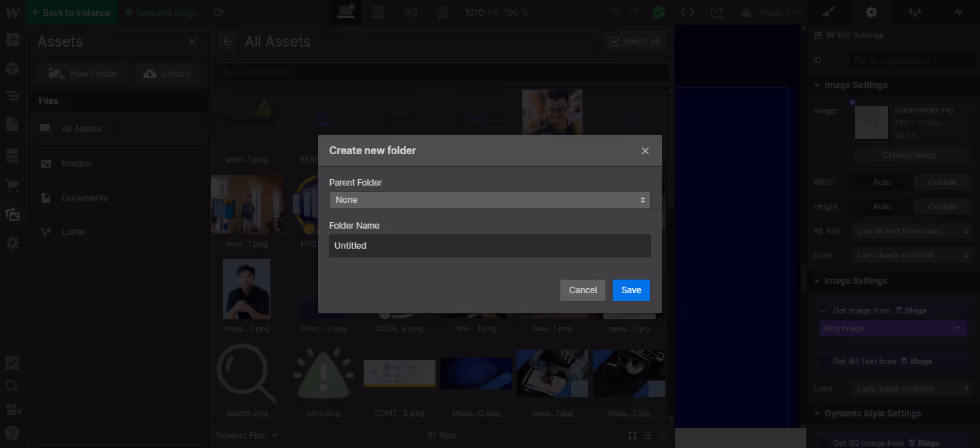Click Save in Create new folder
The width and height of the screenshot is (980, 448).
631,290
